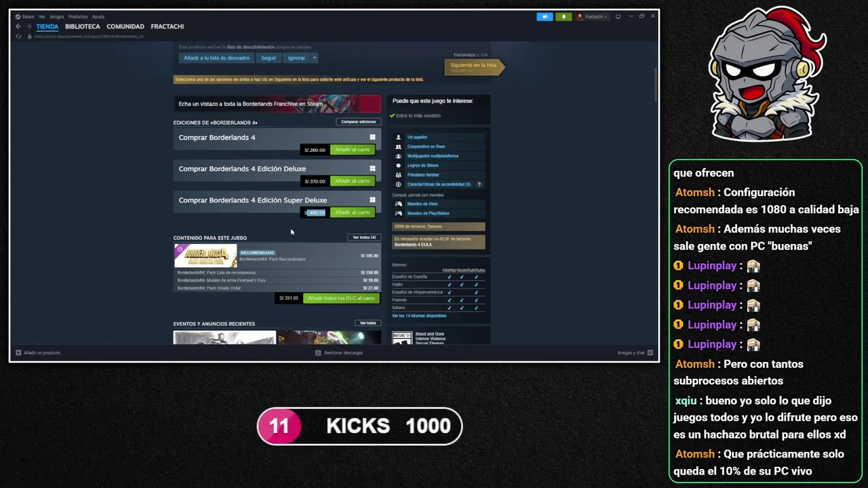The width and height of the screenshot is (868, 488).
Task: Select Pack Ornate Order DLC row
Action: (x=277, y=288)
